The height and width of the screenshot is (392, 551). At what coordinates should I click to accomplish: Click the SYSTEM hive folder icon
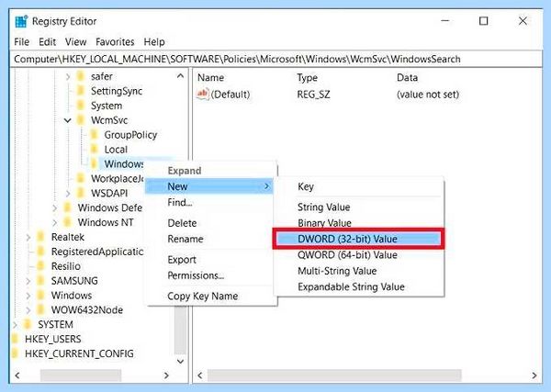pyautogui.click(x=28, y=325)
